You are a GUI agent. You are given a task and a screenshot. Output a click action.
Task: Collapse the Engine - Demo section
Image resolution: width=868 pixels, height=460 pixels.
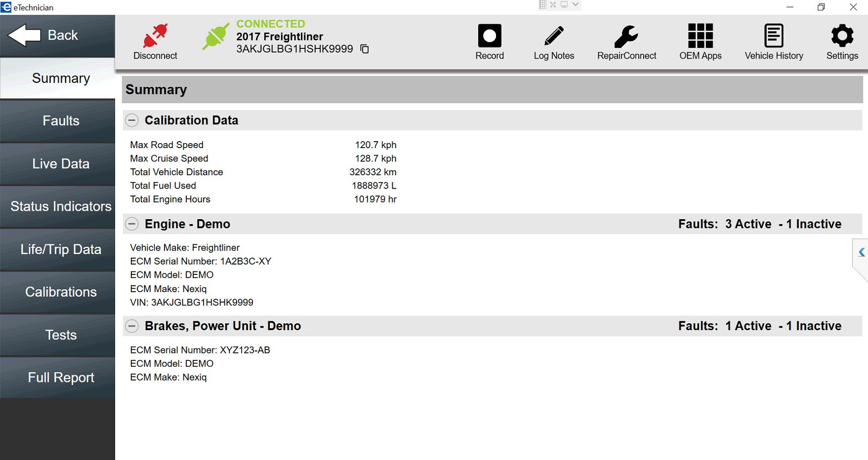pos(132,224)
